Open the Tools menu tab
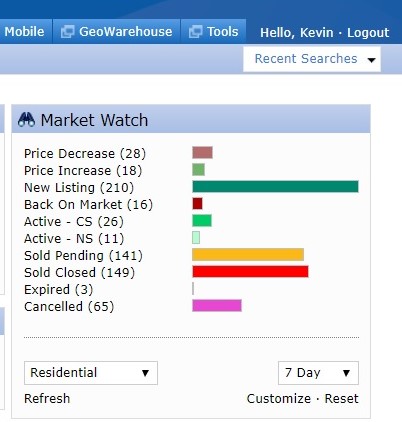The width and height of the screenshot is (402, 422). (213, 32)
